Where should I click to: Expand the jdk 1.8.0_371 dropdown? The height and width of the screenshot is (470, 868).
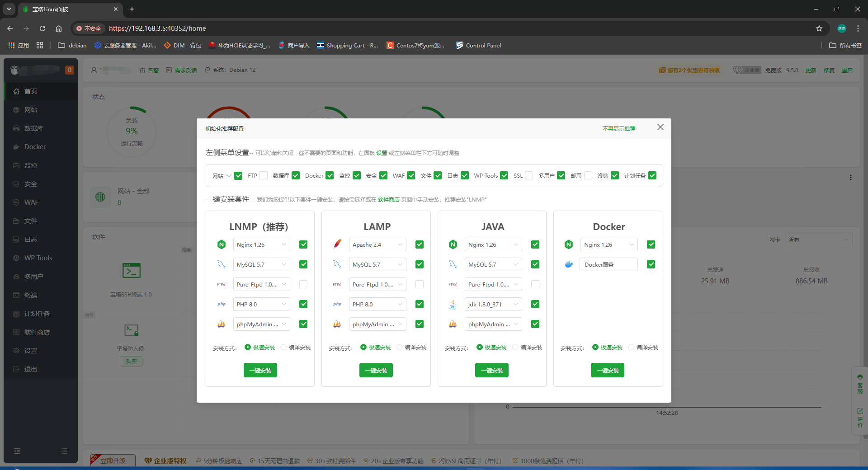point(493,304)
